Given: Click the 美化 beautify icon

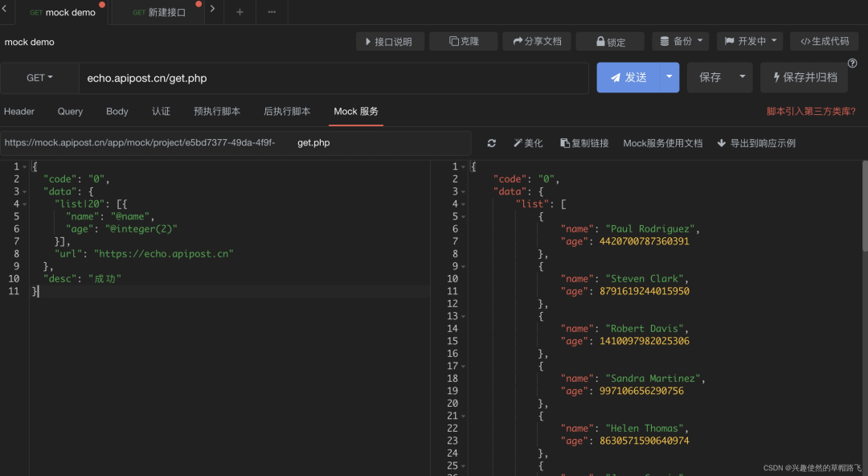Looking at the screenshot, I should pyautogui.click(x=518, y=143).
